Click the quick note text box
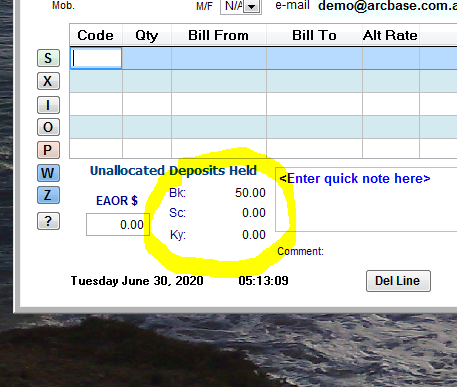 tap(366, 199)
